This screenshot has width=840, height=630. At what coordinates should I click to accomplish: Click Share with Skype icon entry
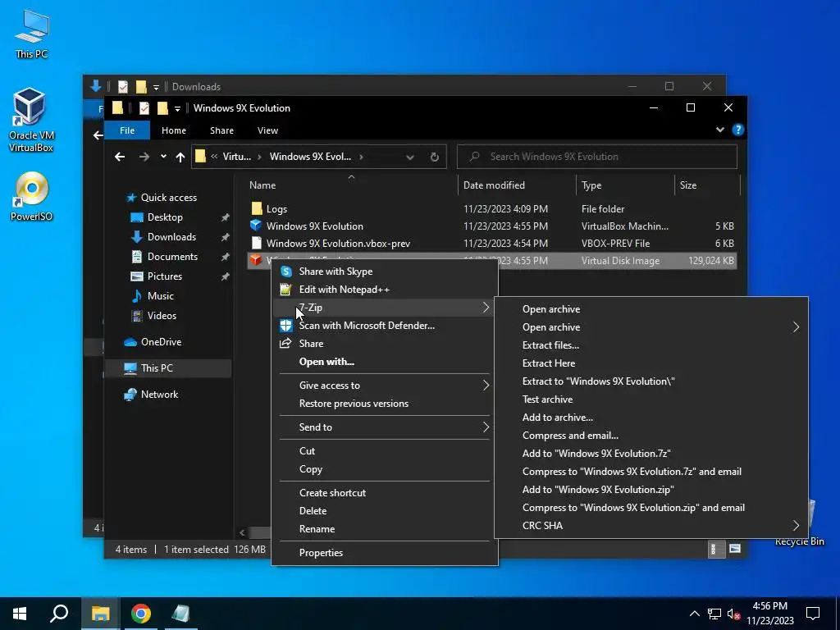(286, 272)
